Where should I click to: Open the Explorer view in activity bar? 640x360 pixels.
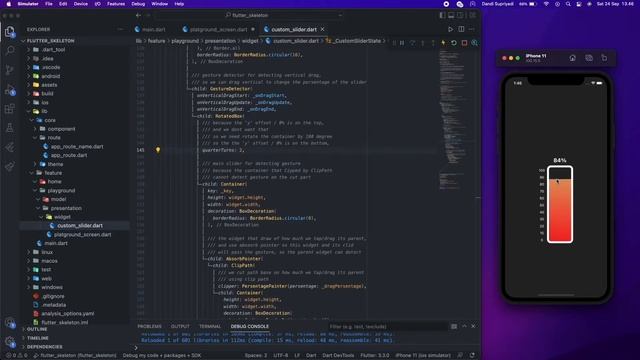coord(10,31)
